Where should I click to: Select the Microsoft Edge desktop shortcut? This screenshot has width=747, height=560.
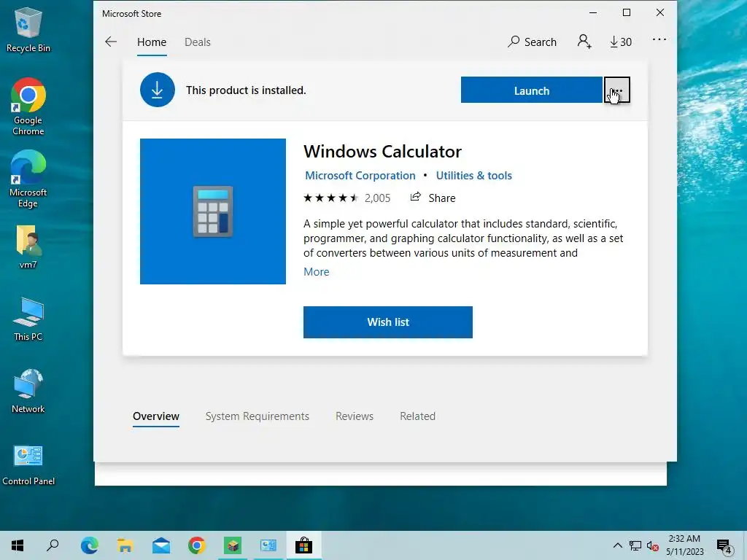[28, 179]
